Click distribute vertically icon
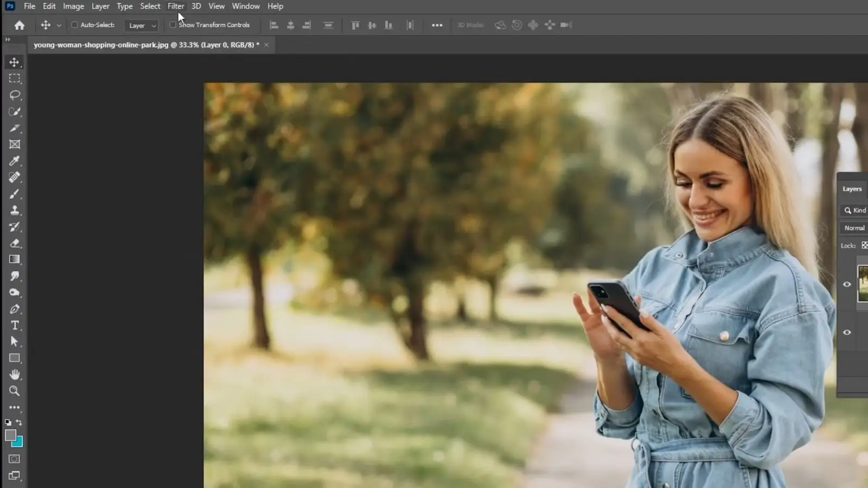This screenshot has width=868, height=488. coord(328,25)
